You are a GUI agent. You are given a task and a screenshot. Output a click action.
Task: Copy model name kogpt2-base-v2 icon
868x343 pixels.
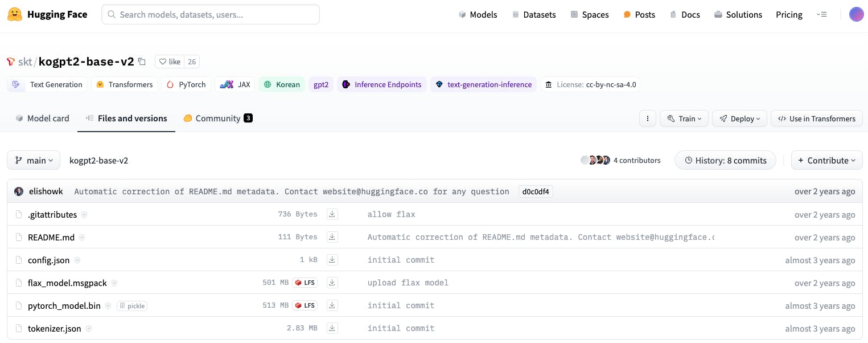point(142,62)
